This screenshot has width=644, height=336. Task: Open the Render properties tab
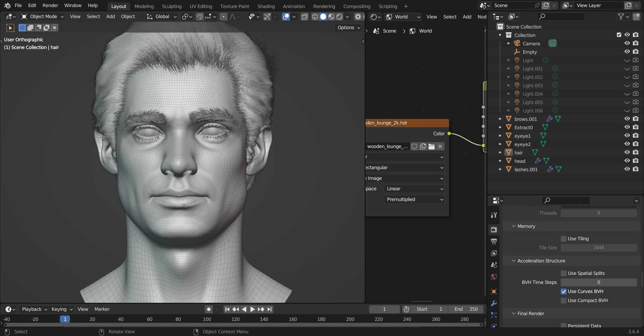tap(494, 230)
